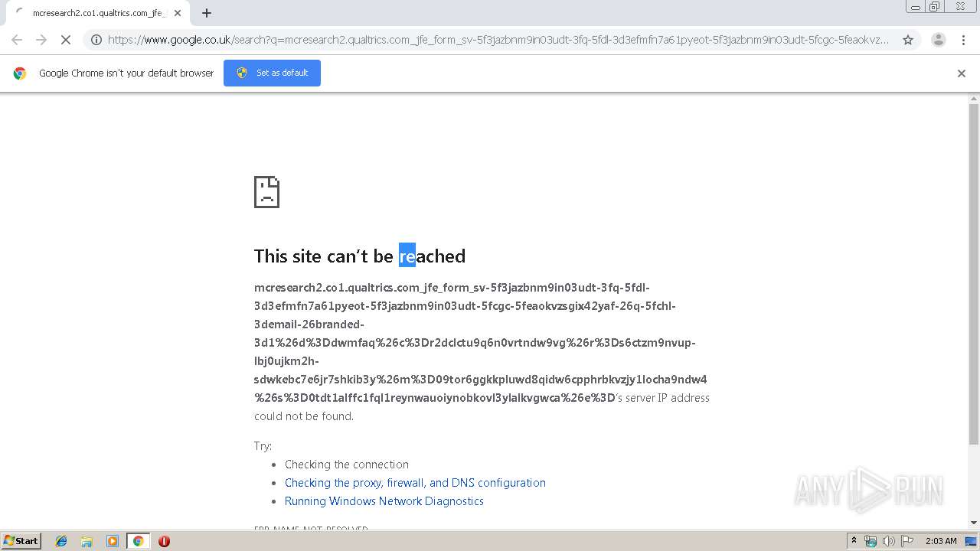Go back to previous page

pyautogui.click(x=17, y=40)
